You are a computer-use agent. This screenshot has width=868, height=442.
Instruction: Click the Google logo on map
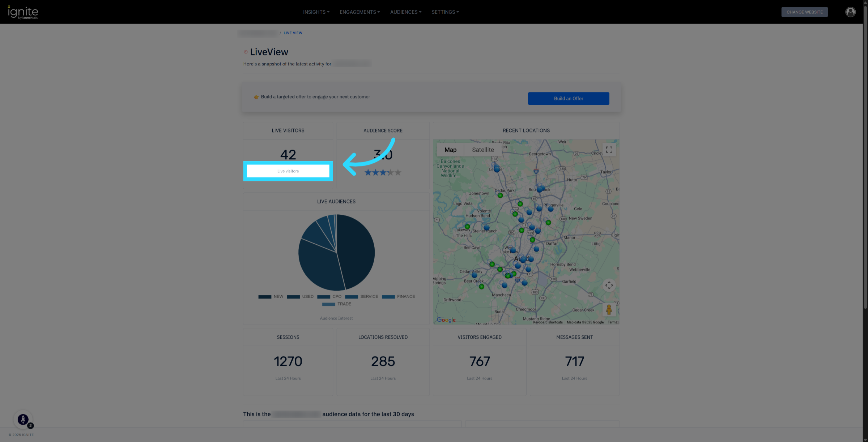tap(446, 320)
